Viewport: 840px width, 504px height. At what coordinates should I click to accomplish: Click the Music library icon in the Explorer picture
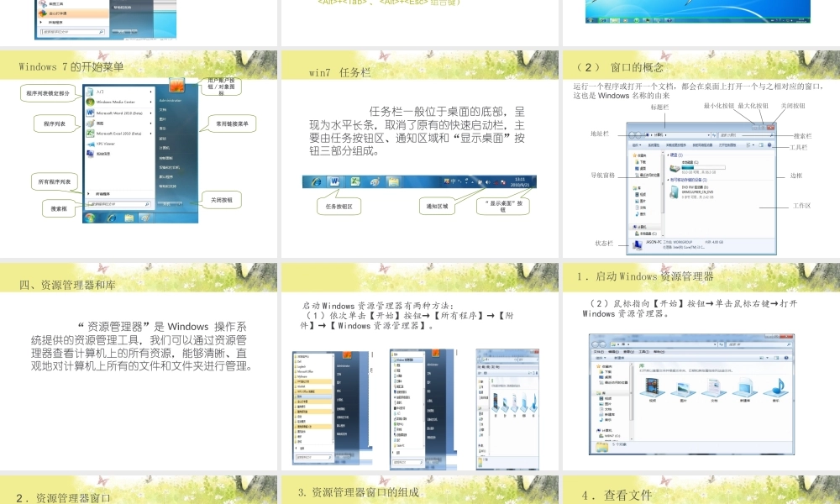click(x=776, y=387)
